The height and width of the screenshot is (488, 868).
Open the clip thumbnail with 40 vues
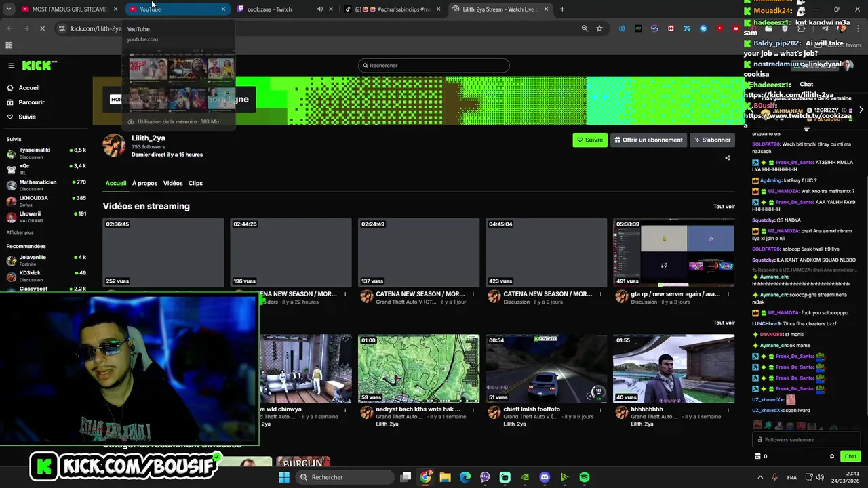click(673, 369)
